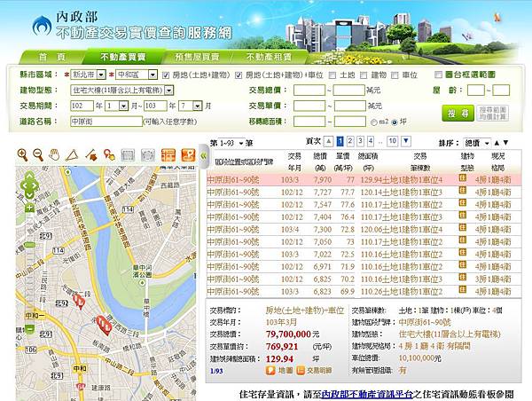The height and width of the screenshot is (401, 532).
Task: Switch to the 不動產買賣 tab
Action: 123,57
